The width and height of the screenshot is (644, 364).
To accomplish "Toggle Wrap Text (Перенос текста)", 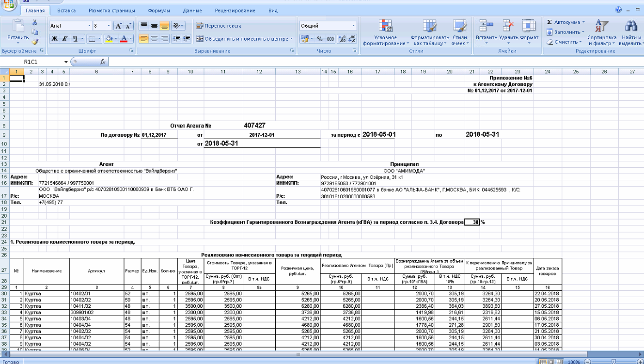I will [219, 26].
